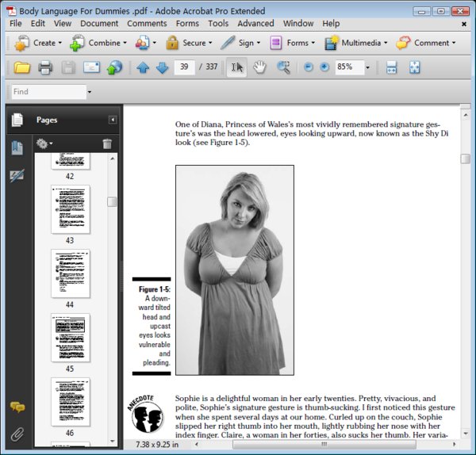Image resolution: width=476 pixels, height=455 pixels.
Task: Go to the next page with the down arrow
Action: 163,67
